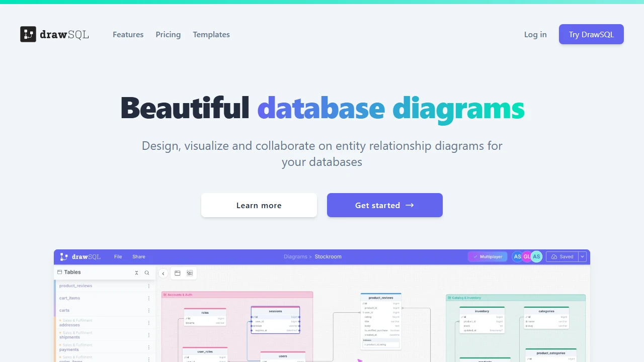Click the back arrow beside the Tables panel
644x362 pixels.
pos(163,273)
